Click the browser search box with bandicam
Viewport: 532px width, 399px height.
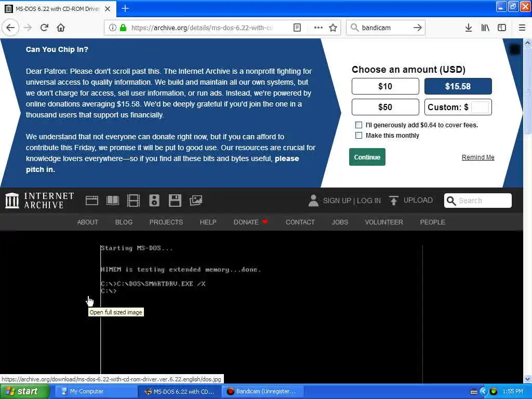click(x=386, y=28)
